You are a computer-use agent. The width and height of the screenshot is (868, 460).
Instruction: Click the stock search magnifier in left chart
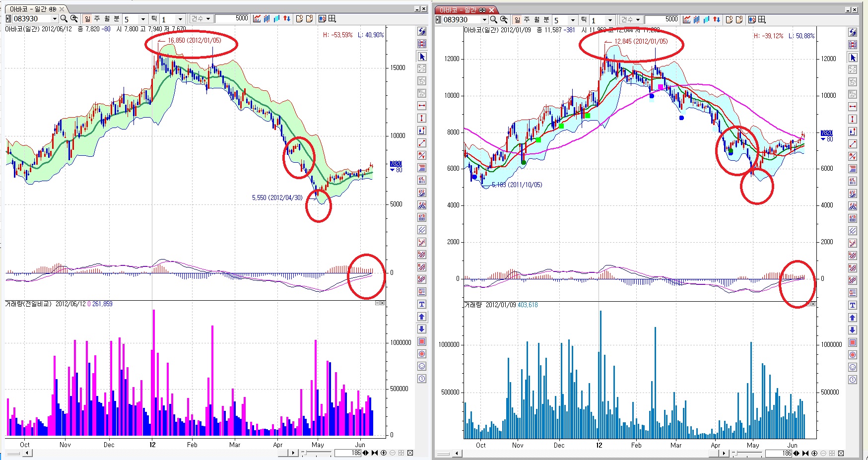pyautogui.click(x=64, y=19)
